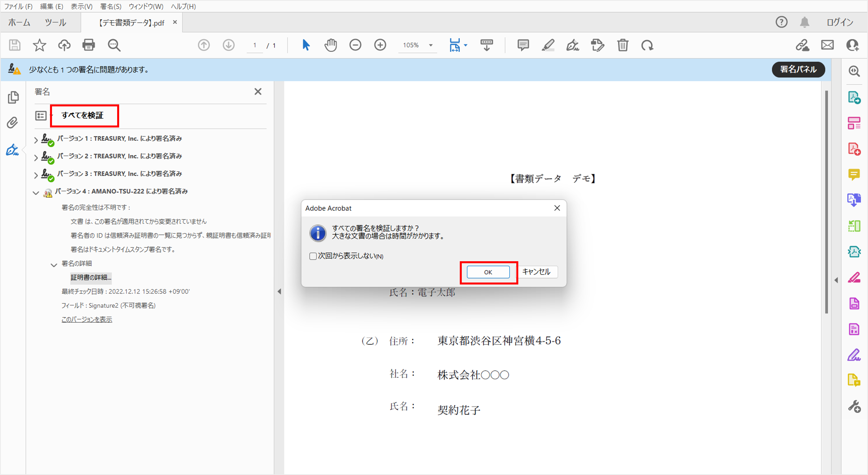Screen dimensions: 868x475
Task: Click the このバージョンを表示 link
Action: pyautogui.click(x=87, y=319)
